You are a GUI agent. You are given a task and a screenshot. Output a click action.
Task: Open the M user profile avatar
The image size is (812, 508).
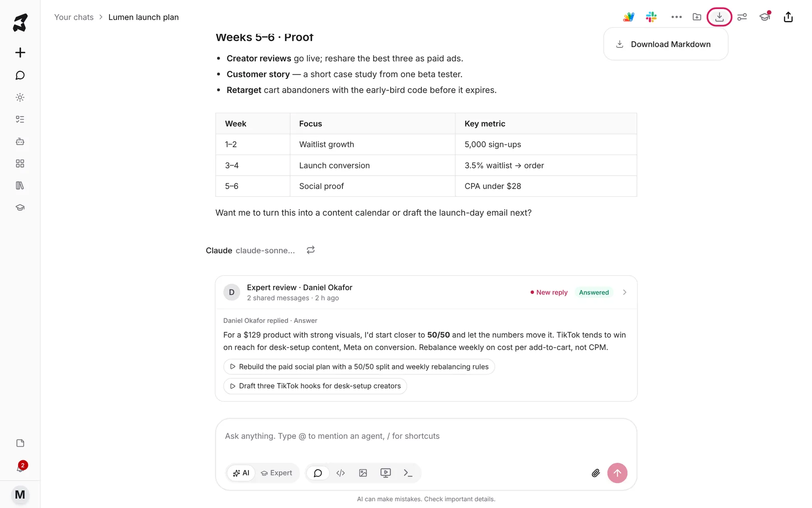click(20, 495)
